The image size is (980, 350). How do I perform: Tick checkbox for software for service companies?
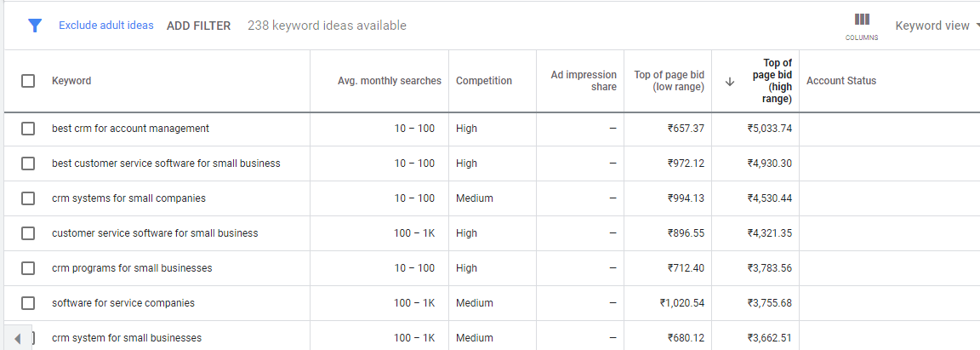[x=28, y=303]
